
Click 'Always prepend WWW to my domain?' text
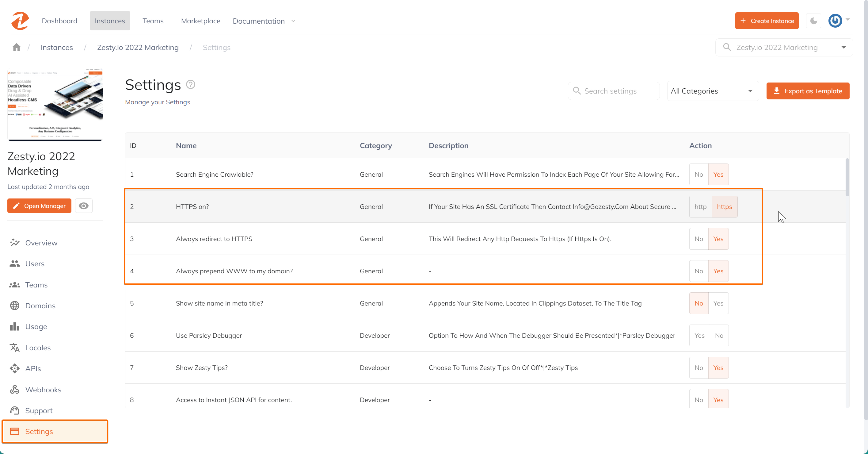[234, 271]
